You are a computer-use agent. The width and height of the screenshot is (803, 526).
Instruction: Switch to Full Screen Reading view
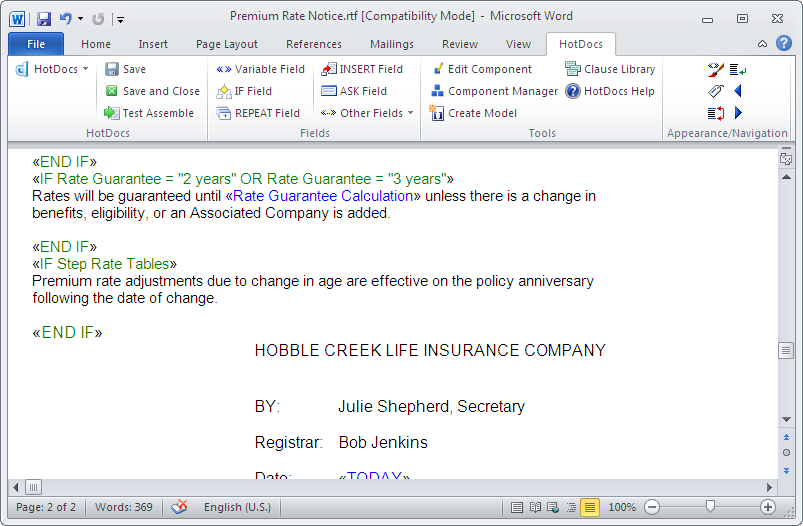(x=535, y=508)
